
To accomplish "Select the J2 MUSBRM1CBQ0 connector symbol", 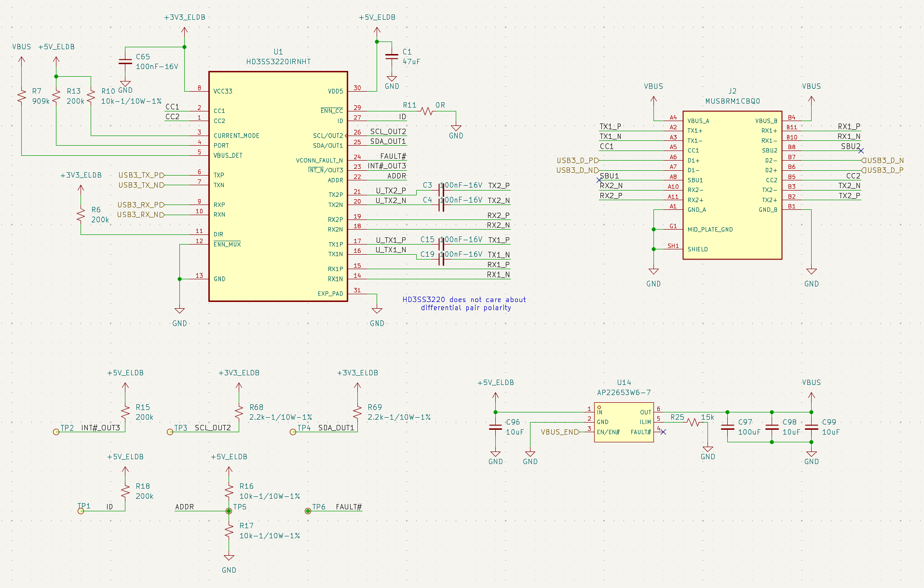I will (732, 185).
